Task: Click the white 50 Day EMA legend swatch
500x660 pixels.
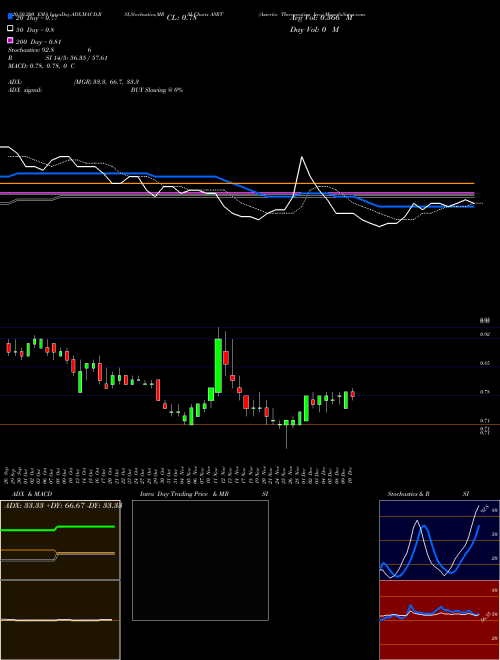Action: point(10,29)
